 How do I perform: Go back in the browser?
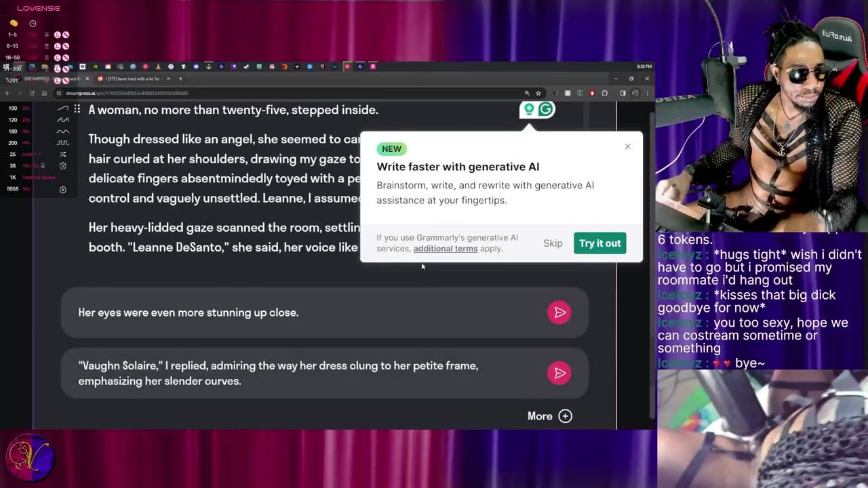7,93
